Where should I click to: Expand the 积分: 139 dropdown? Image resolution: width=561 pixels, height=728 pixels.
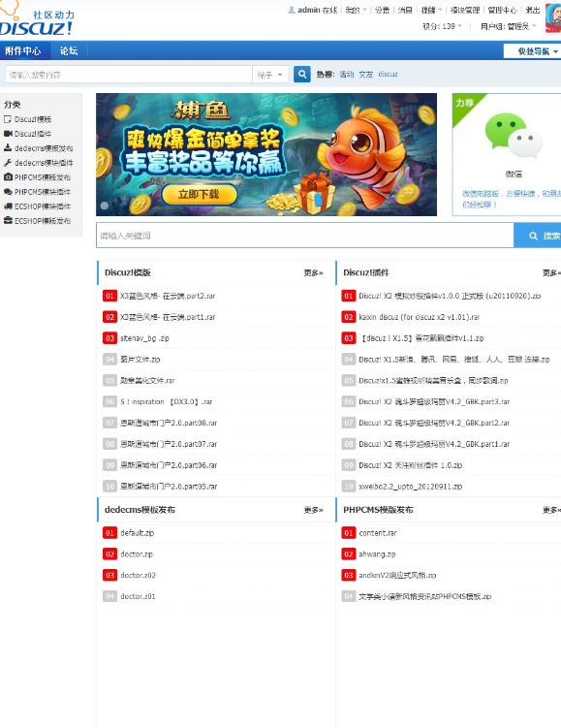[x=442, y=26]
